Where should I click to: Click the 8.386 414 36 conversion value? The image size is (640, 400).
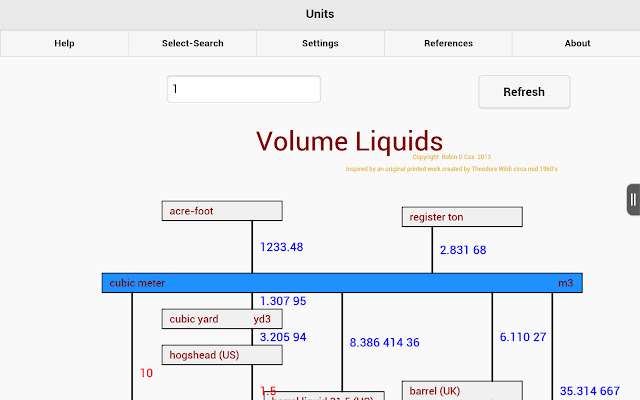[384, 342]
